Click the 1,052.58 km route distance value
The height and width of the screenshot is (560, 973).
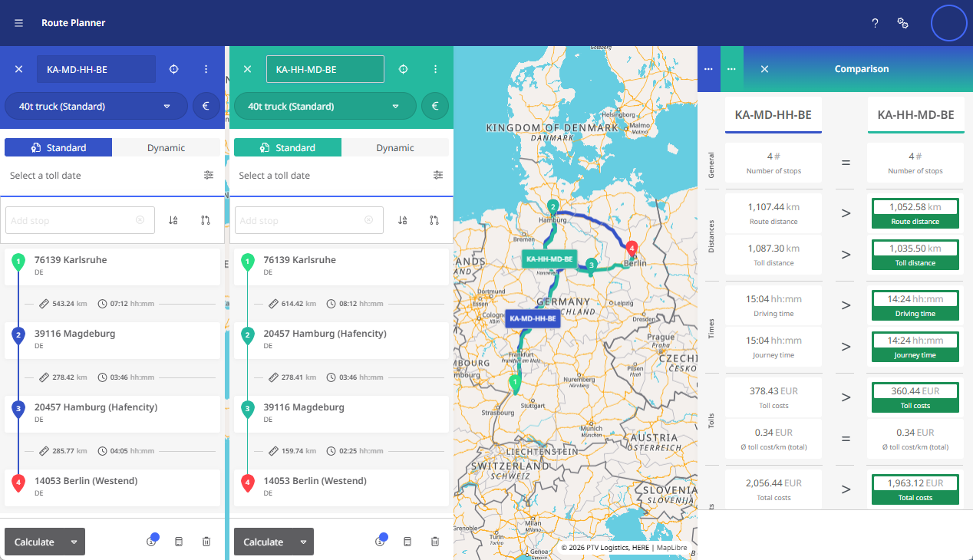[x=915, y=207]
